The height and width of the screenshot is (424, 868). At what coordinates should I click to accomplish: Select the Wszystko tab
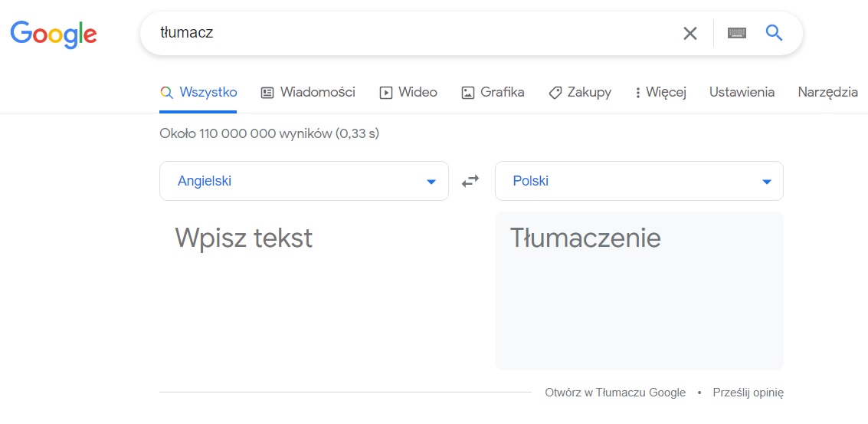[198, 93]
